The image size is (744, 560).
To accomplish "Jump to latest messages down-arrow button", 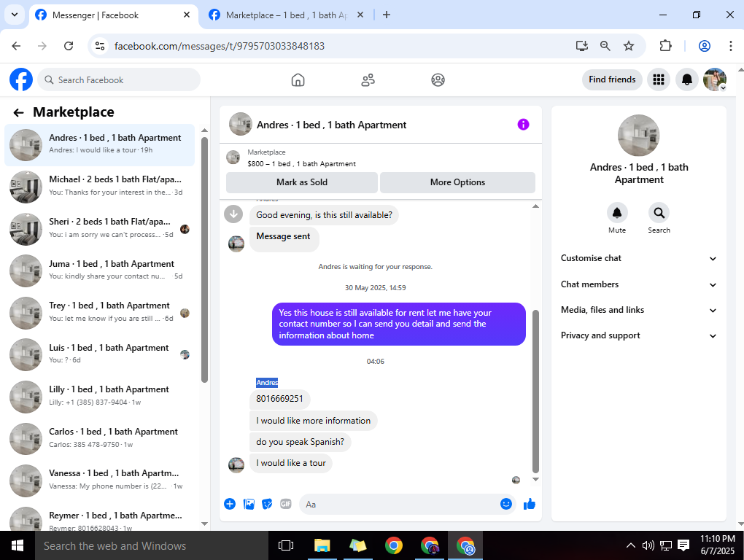I will click(x=233, y=214).
